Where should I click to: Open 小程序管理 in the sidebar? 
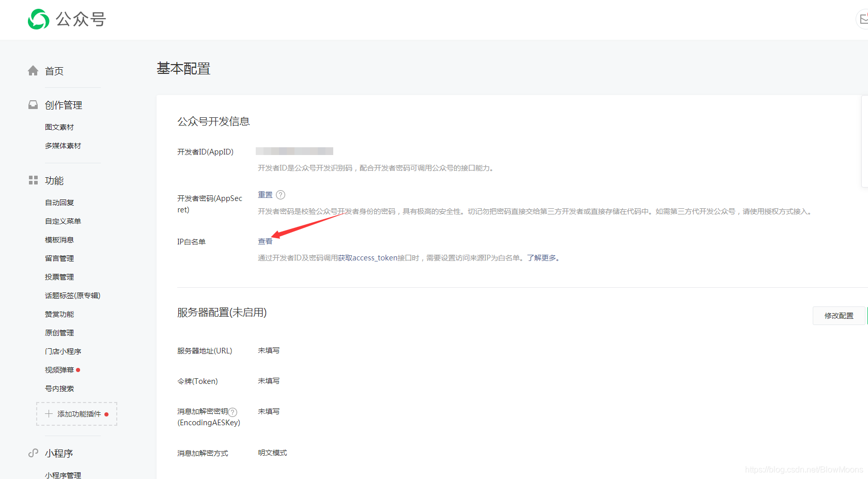tap(63, 475)
